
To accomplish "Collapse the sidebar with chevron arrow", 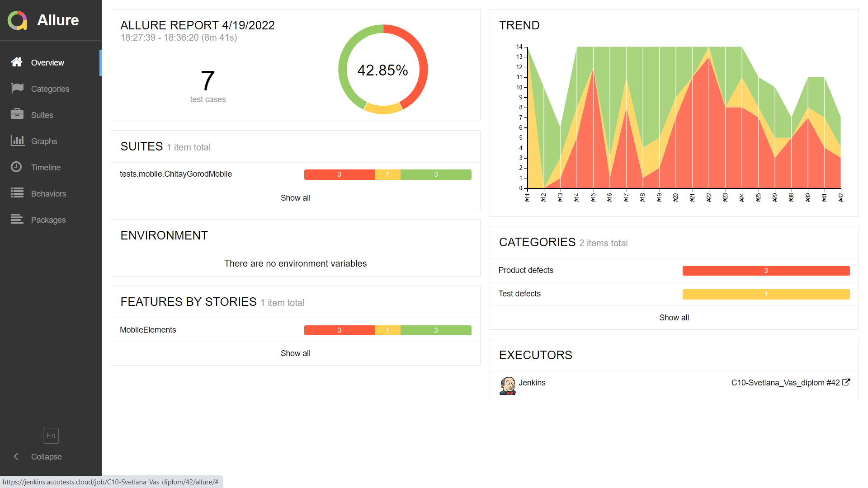I will (x=16, y=456).
